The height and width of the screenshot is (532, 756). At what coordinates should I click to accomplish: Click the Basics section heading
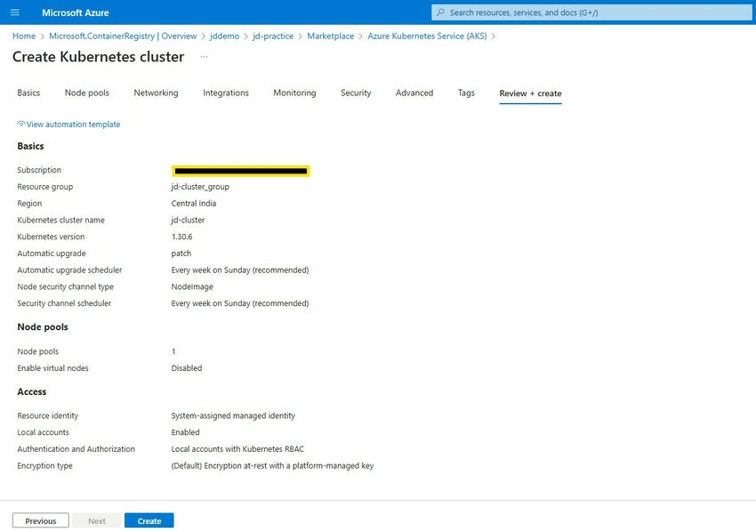click(30, 146)
